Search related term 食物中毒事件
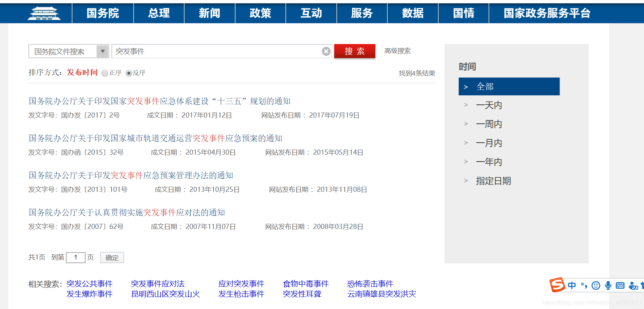This screenshot has width=644, height=309. click(306, 284)
